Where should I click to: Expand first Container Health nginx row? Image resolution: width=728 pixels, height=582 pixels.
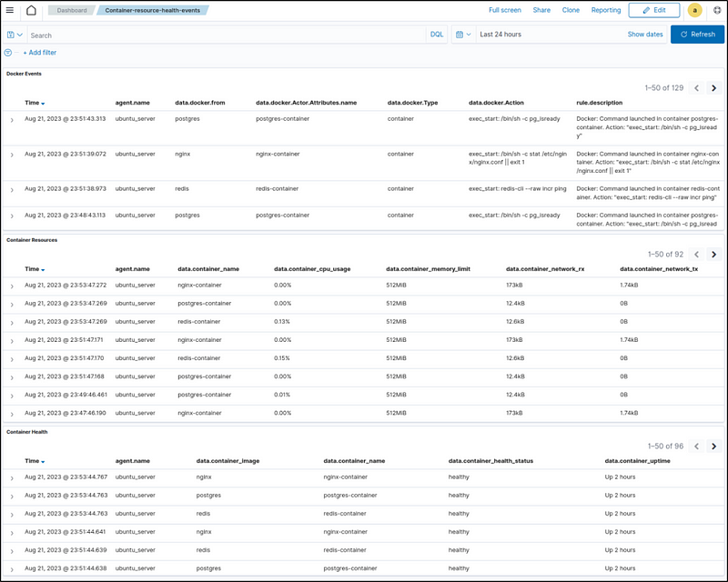12,477
